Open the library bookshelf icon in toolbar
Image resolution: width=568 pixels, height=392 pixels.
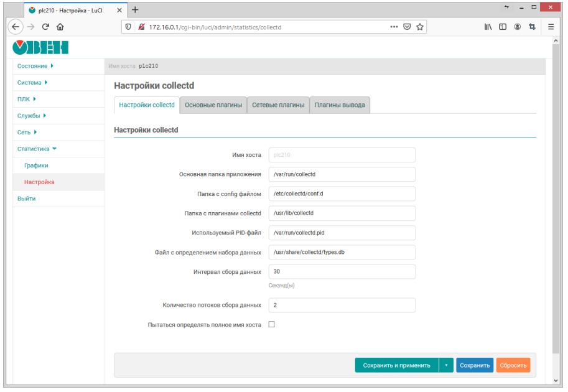pos(488,27)
